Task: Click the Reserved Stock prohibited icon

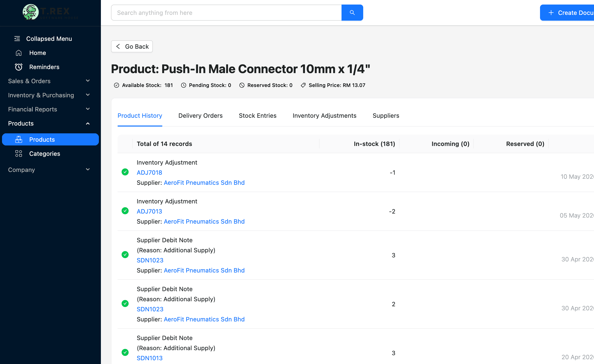Action: 242,85
